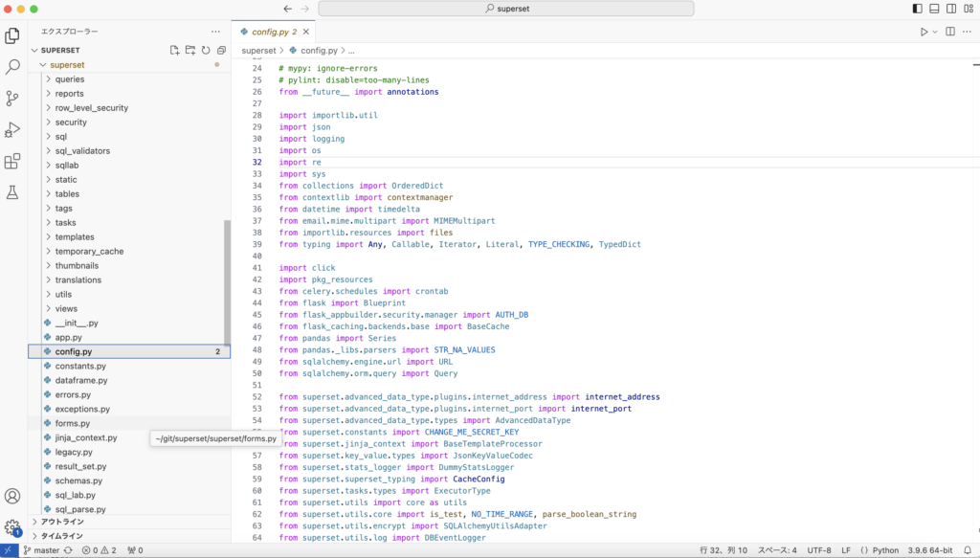The width and height of the screenshot is (980, 558).
Task: Open the Search view in activity bar
Action: coord(12,67)
